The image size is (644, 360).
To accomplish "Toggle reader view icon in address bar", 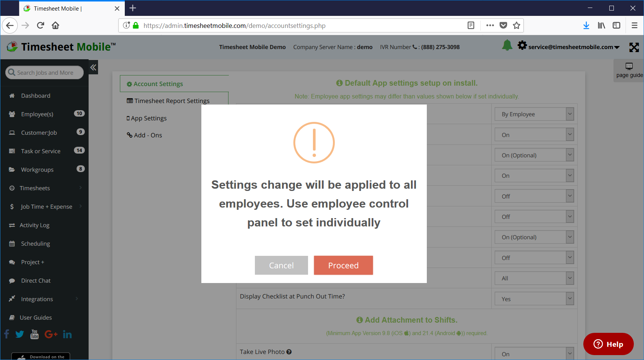I will pos(471,25).
